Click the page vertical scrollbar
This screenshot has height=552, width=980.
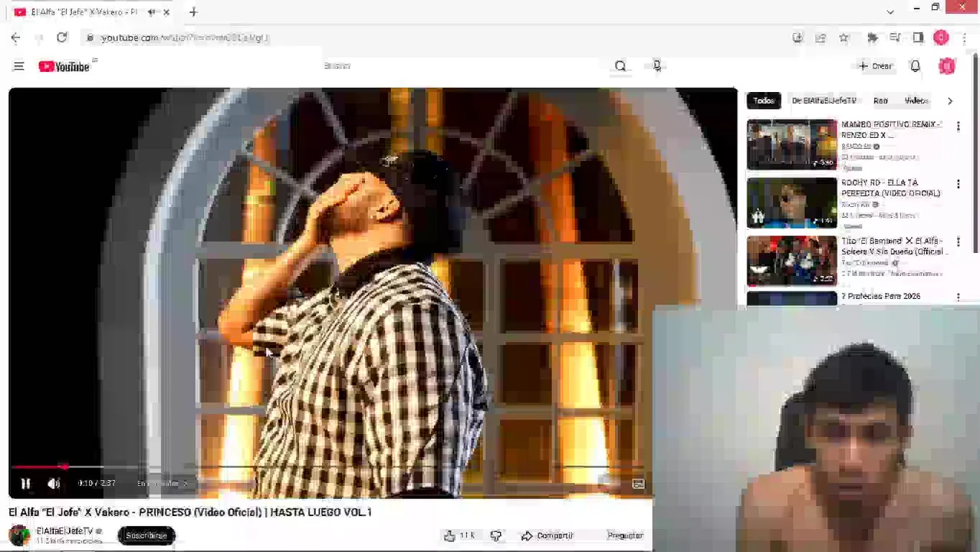(975, 153)
